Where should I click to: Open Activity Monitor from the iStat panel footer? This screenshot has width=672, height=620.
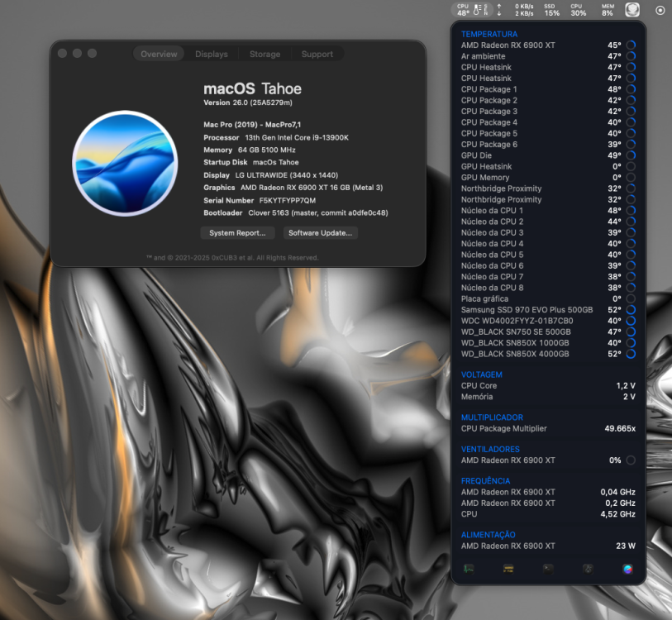click(x=469, y=569)
